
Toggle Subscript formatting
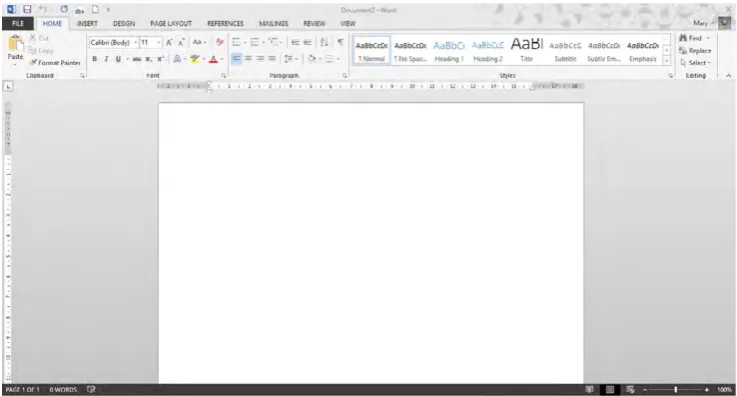148,59
